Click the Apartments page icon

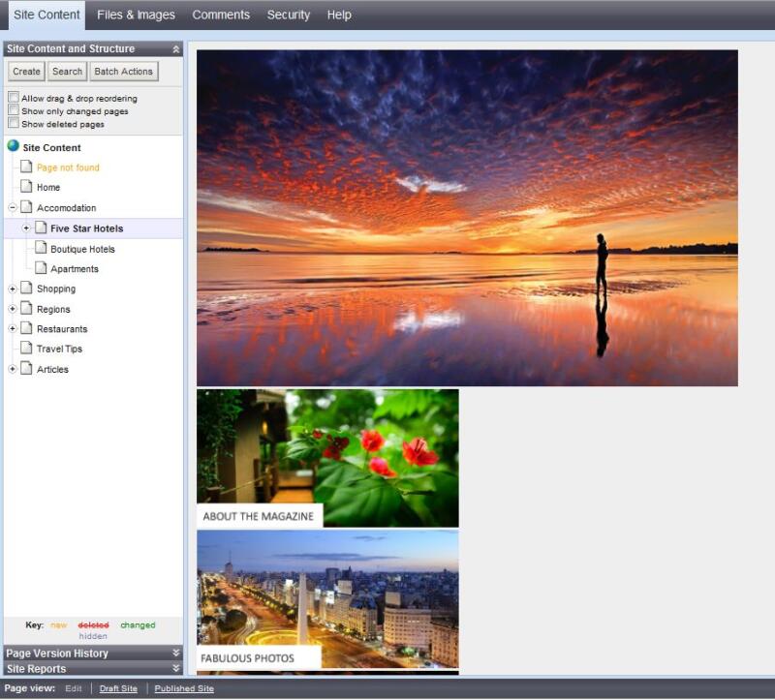pyautogui.click(x=41, y=268)
